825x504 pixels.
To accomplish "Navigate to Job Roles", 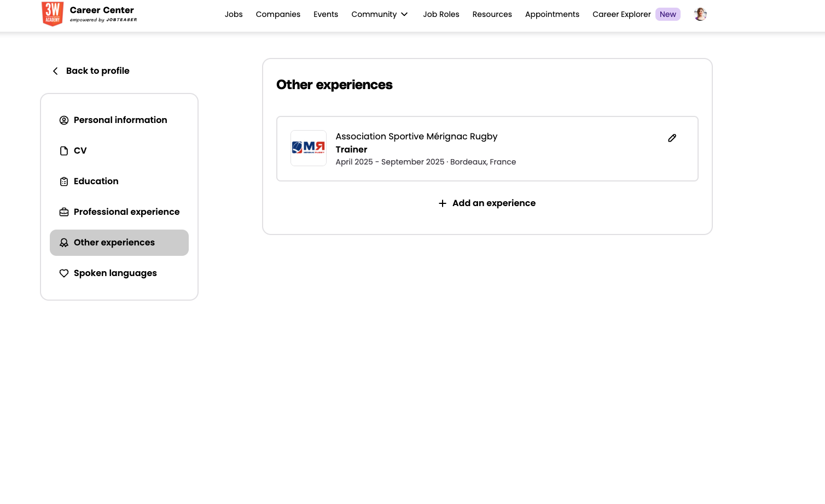I will (x=441, y=14).
